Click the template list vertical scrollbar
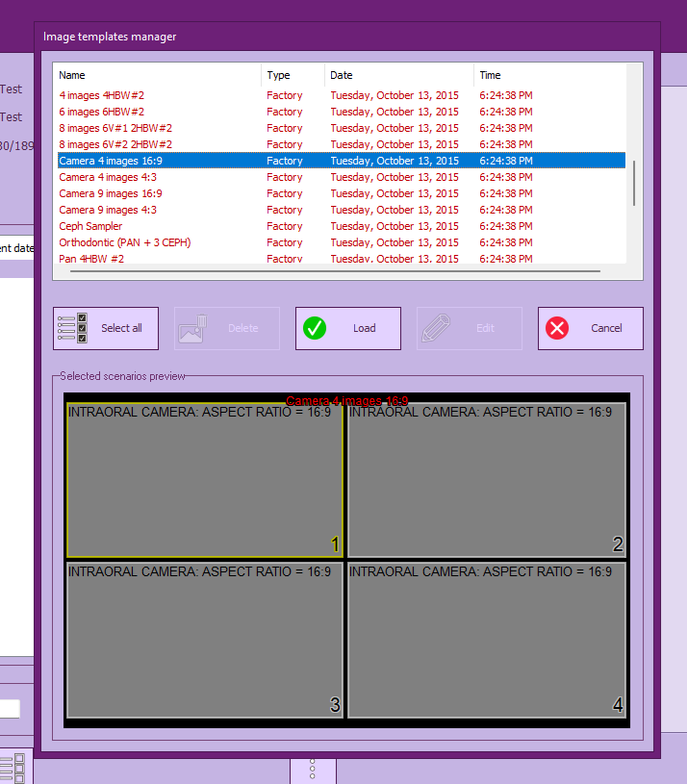 click(x=633, y=182)
